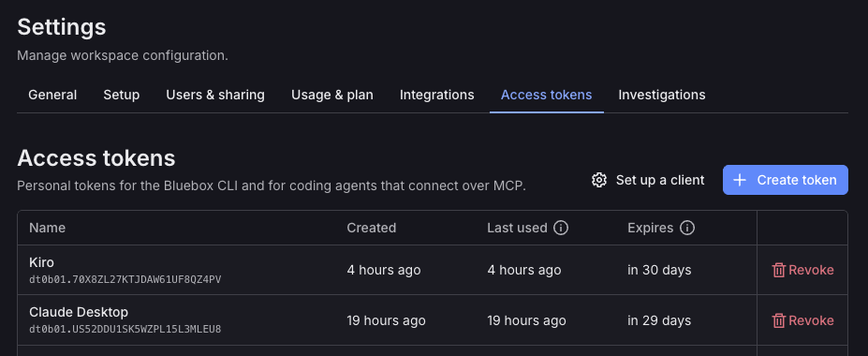Select token ID dt0b01.US52DDU1SK5WZPL15L3MLEU8
The height and width of the screenshot is (356, 868).
pos(125,330)
